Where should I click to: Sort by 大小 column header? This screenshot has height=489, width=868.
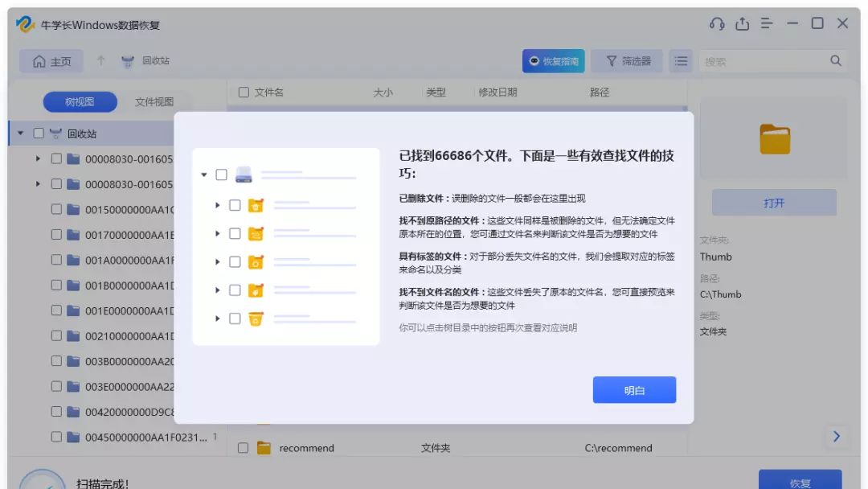click(383, 92)
